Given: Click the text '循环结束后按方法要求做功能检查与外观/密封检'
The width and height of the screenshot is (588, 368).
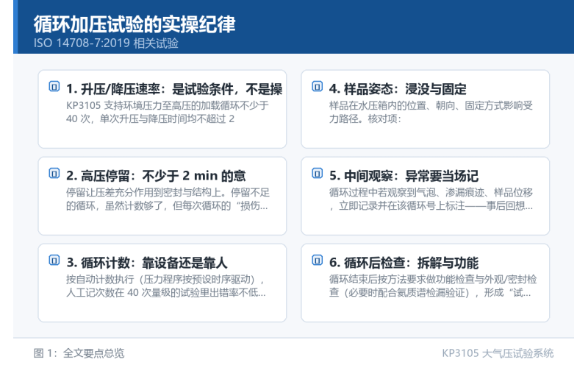Looking at the screenshot, I should pos(433,280).
